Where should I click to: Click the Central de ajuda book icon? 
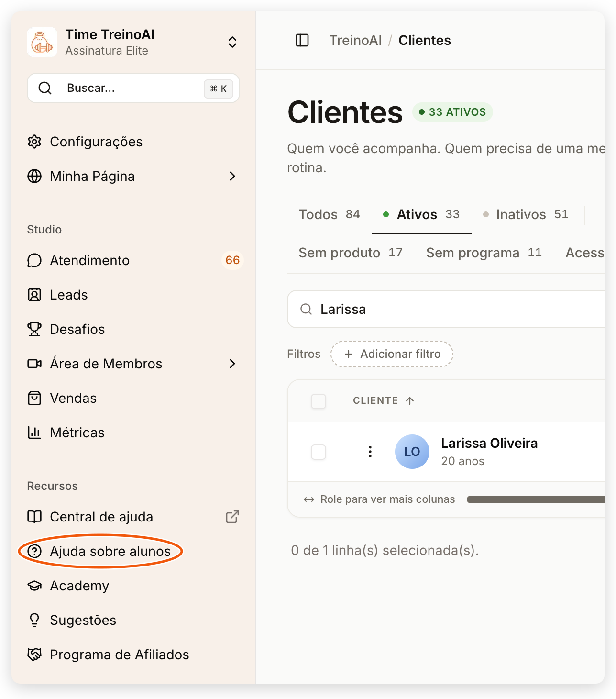pyautogui.click(x=34, y=517)
